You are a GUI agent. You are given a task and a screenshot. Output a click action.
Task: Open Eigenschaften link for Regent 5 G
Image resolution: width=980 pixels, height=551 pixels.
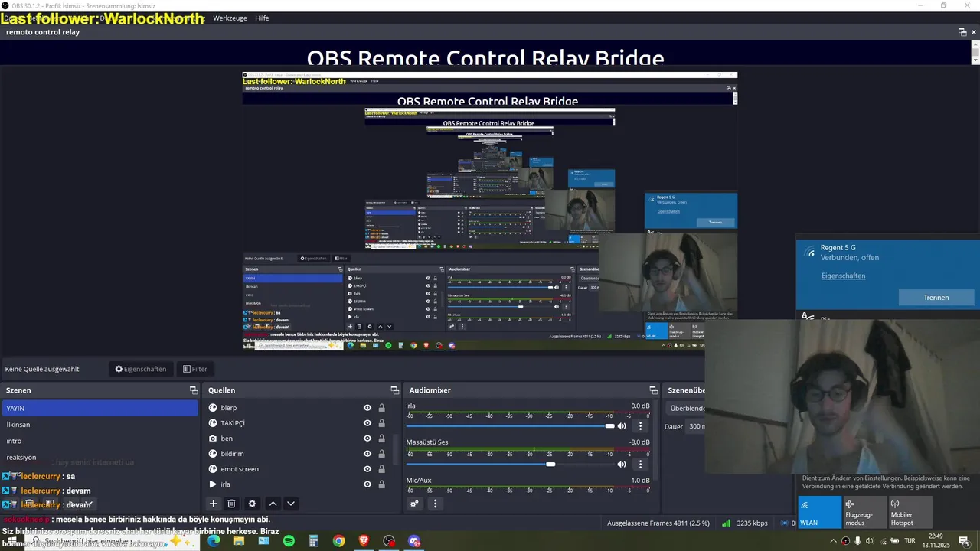coord(843,275)
